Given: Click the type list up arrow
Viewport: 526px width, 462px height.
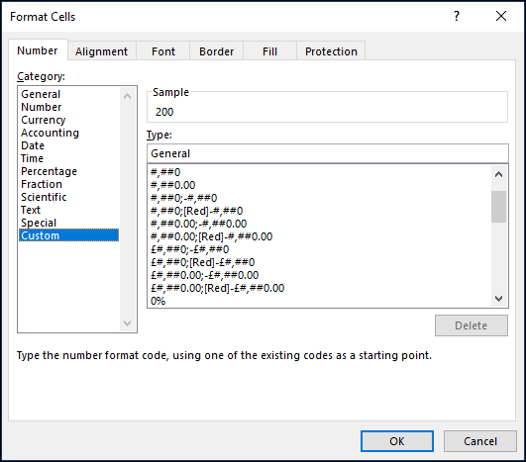Looking at the screenshot, I should click(x=498, y=174).
